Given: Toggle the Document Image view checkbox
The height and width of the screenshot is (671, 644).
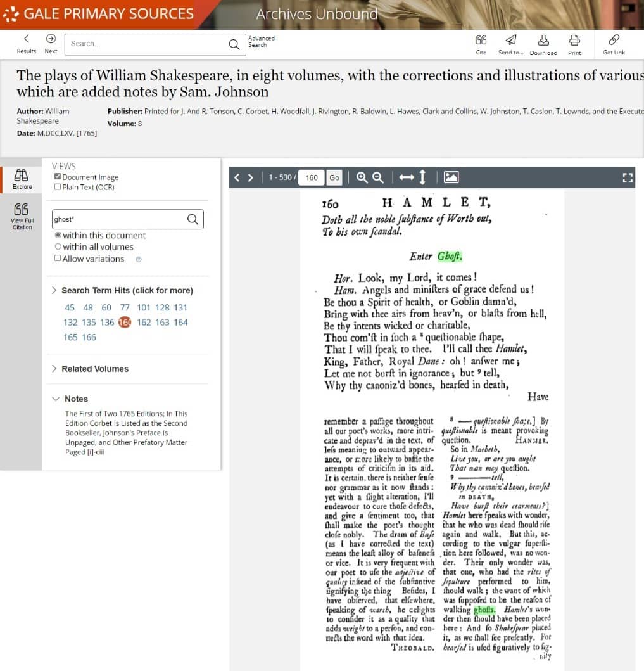Looking at the screenshot, I should tap(58, 176).
